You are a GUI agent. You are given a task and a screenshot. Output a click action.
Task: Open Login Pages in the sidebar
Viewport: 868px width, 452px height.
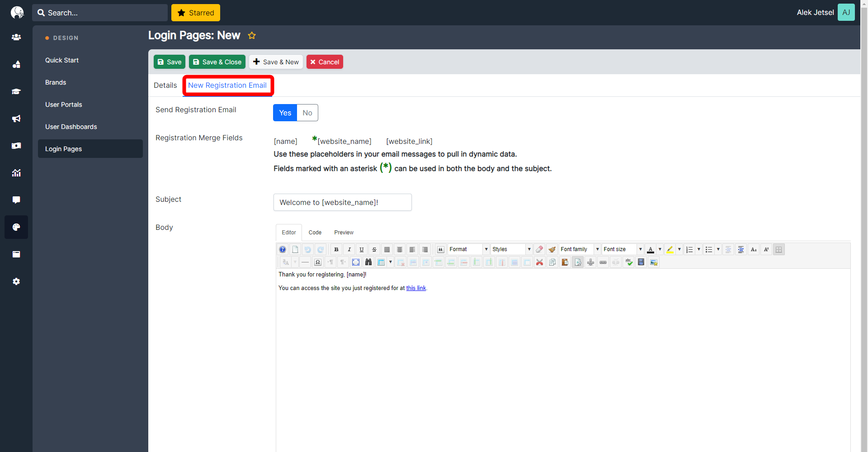click(x=90, y=149)
